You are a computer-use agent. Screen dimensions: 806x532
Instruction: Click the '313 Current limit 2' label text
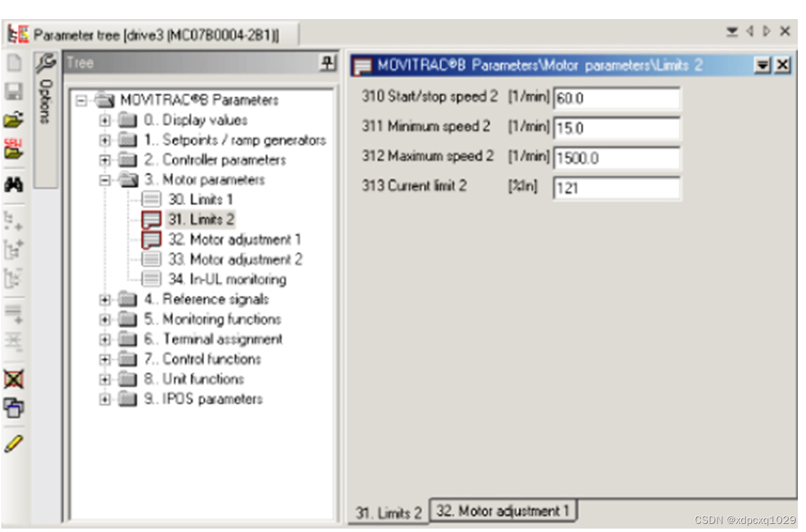coord(415,186)
